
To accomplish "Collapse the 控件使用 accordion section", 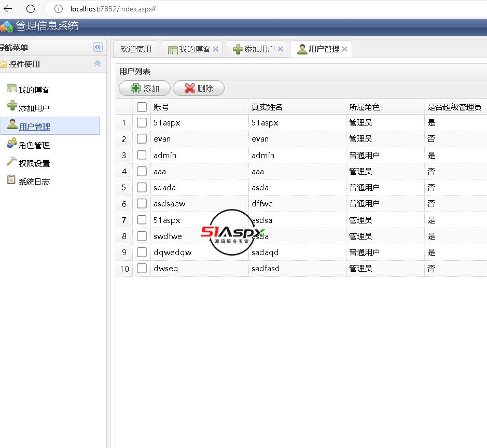I will (97, 64).
